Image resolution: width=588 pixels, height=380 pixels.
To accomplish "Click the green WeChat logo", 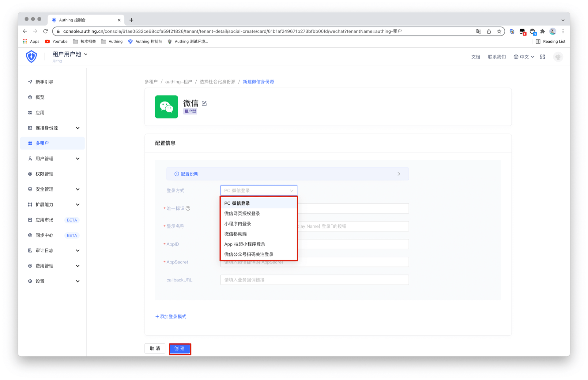I will coord(166,107).
